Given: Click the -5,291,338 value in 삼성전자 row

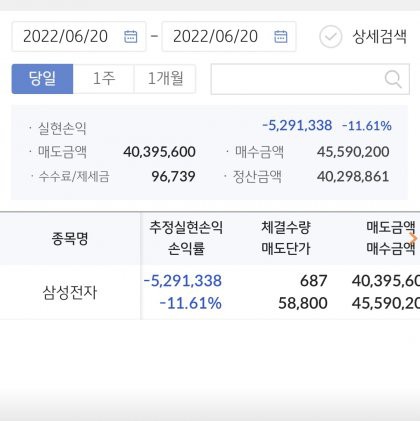Looking at the screenshot, I should click(x=183, y=281).
